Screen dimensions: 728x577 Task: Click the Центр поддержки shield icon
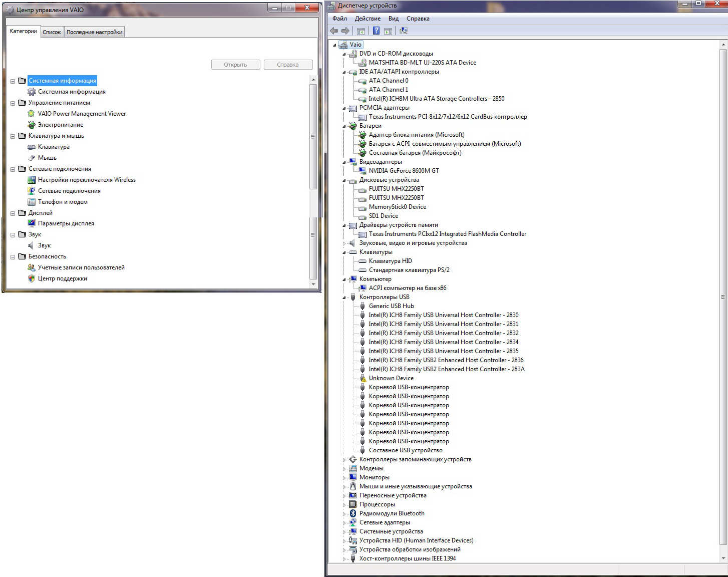pyautogui.click(x=31, y=278)
